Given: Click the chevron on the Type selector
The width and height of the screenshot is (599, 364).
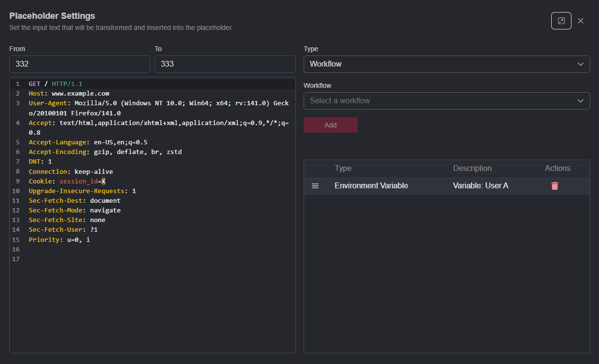Looking at the screenshot, I should tap(581, 64).
